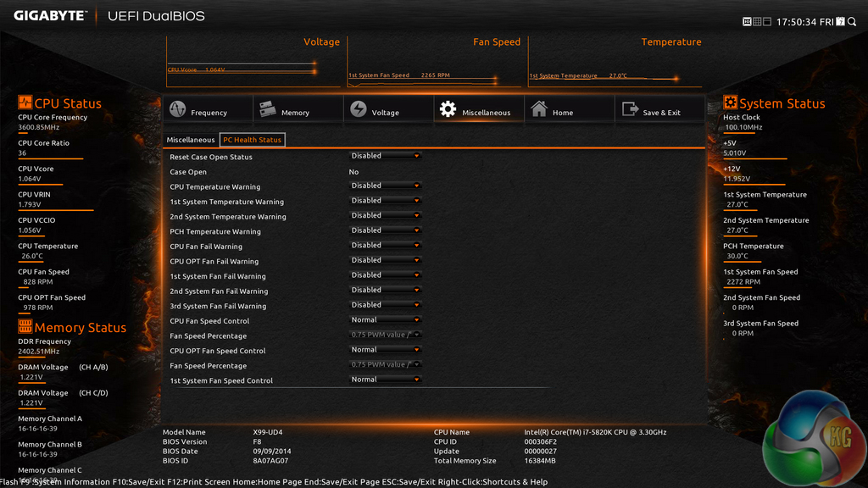The height and width of the screenshot is (488, 868).
Task: Click the Host Clock 100.10MHz value
Action: (743, 127)
